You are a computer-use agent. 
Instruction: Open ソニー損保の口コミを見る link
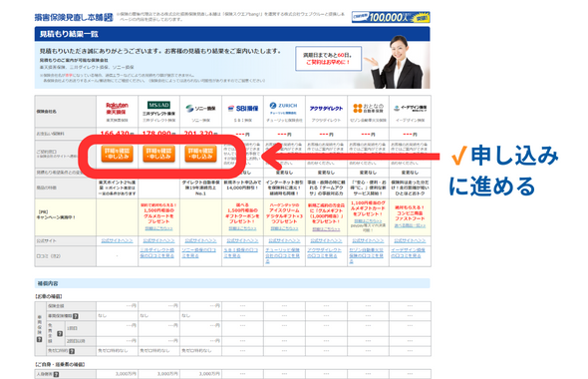199,253
